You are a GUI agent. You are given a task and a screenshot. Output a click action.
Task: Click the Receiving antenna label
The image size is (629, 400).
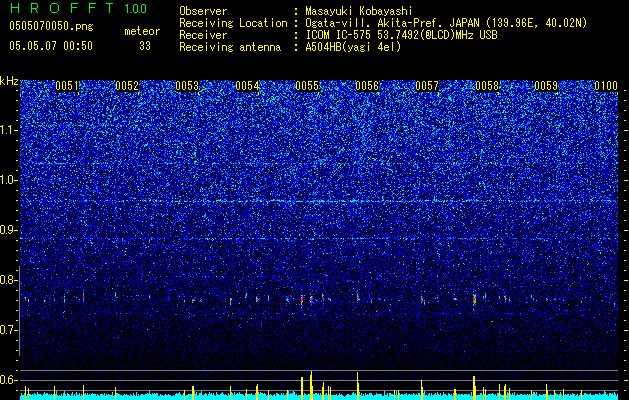click(x=230, y=47)
